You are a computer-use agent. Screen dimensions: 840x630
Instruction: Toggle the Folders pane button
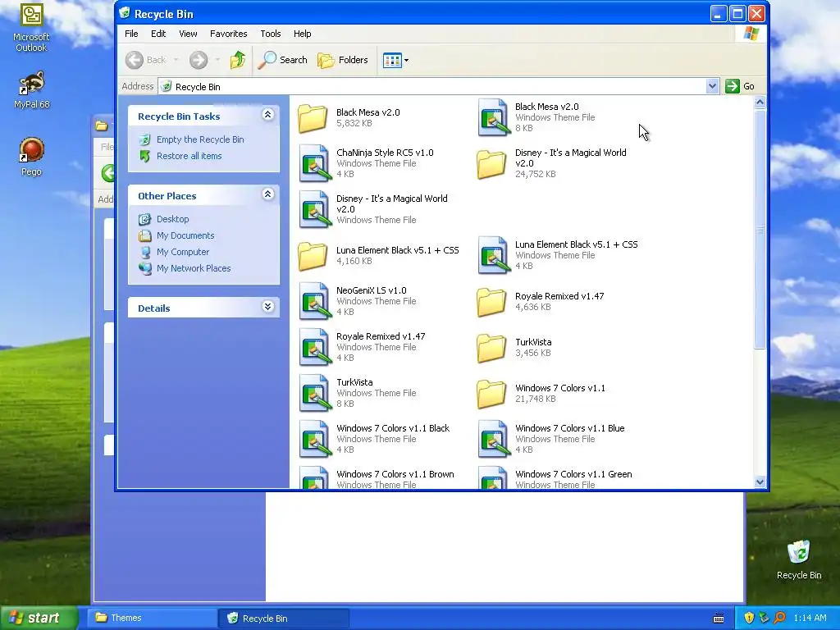point(343,60)
